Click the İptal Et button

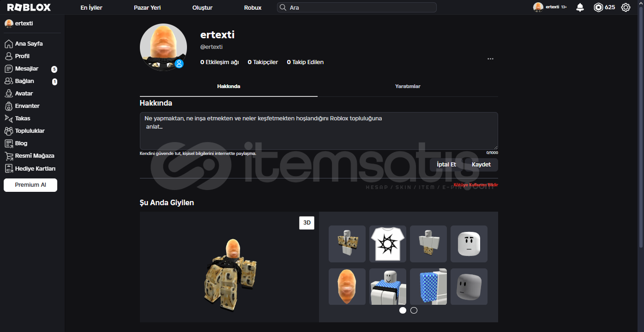[446, 165]
